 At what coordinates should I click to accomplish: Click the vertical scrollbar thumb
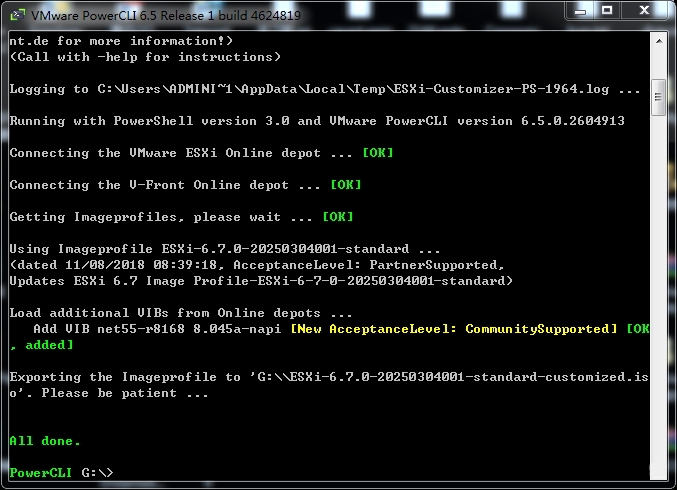[659, 98]
